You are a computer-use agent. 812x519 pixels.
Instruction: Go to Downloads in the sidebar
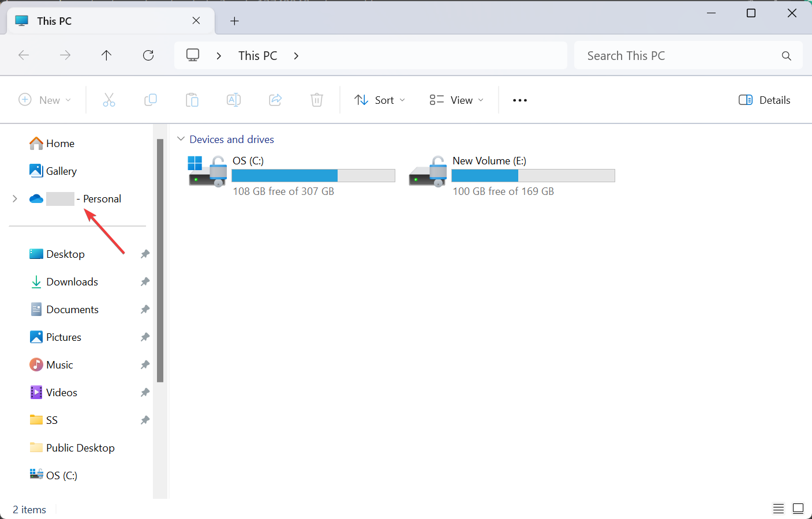coord(72,281)
